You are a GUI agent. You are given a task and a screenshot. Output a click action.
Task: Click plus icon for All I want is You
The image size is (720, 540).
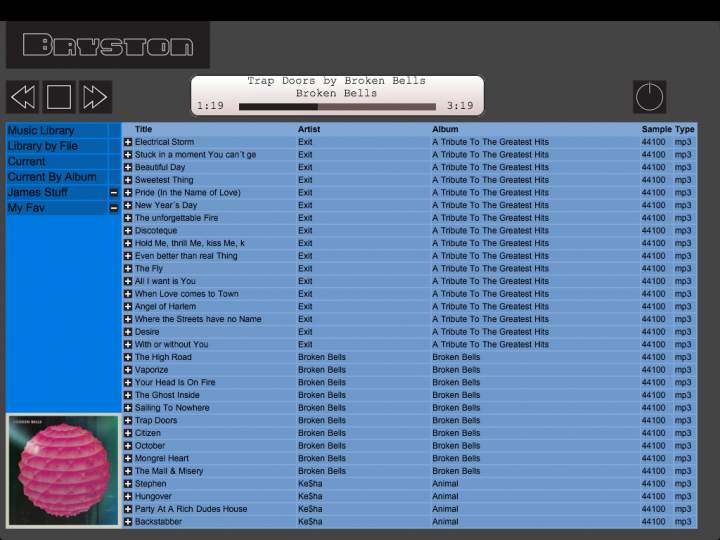128,281
